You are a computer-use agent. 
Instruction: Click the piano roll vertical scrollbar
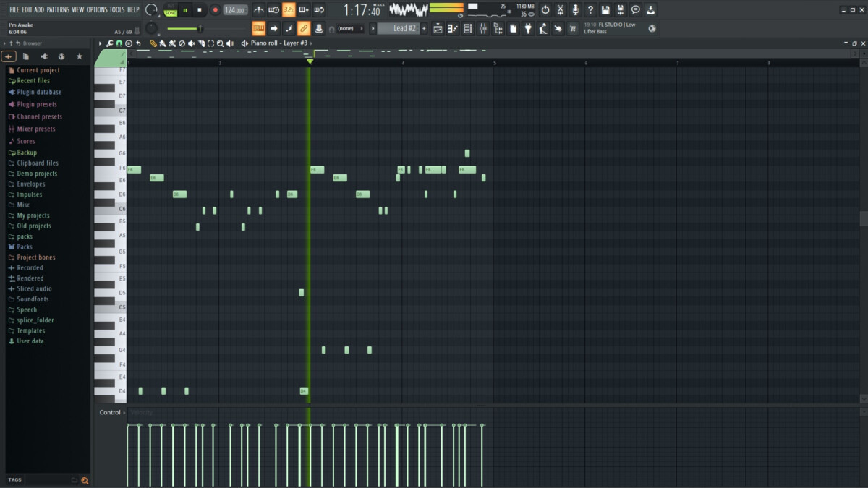click(x=864, y=218)
